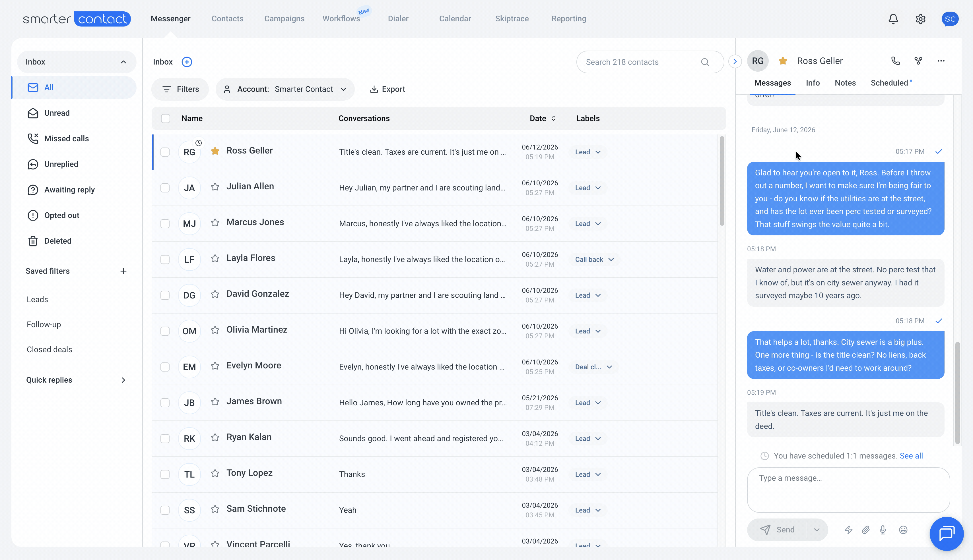This screenshot has height=560, width=973.
Task: Open Dialer in top navigation
Action: 398,18
